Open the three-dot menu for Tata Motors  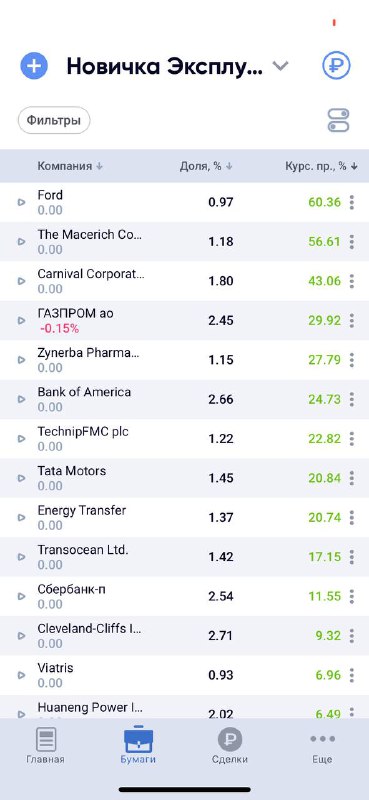pyautogui.click(x=352, y=478)
